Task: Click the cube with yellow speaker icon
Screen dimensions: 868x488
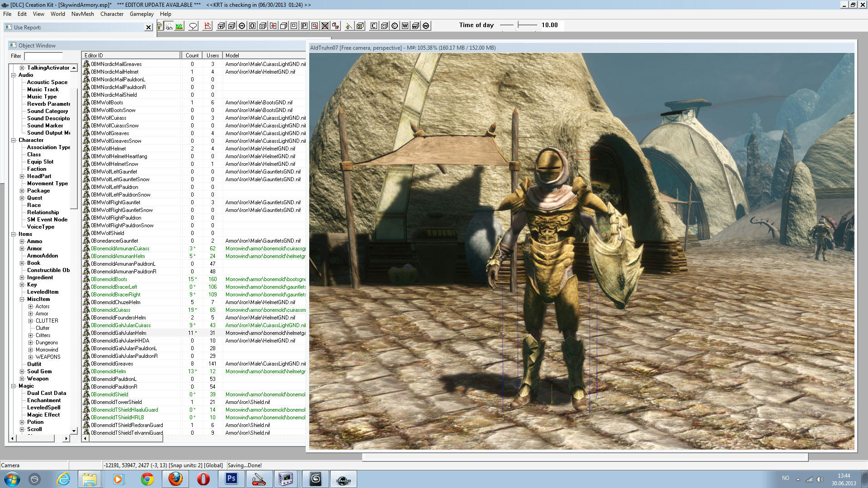Action: [360, 26]
